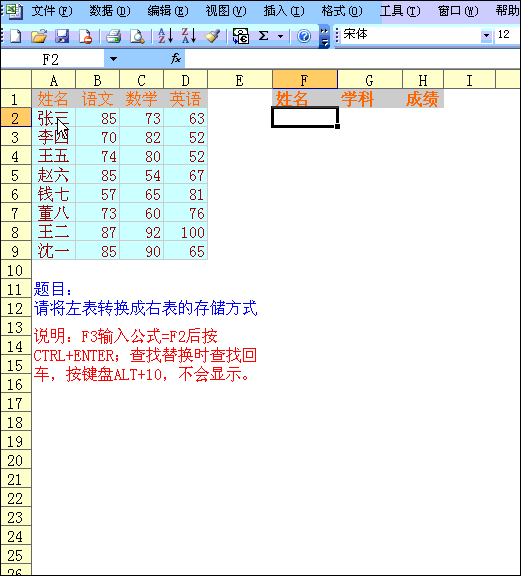This screenshot has width=521, height=576.
Task: Open the 窗口(W) menu
Action: 458,11
